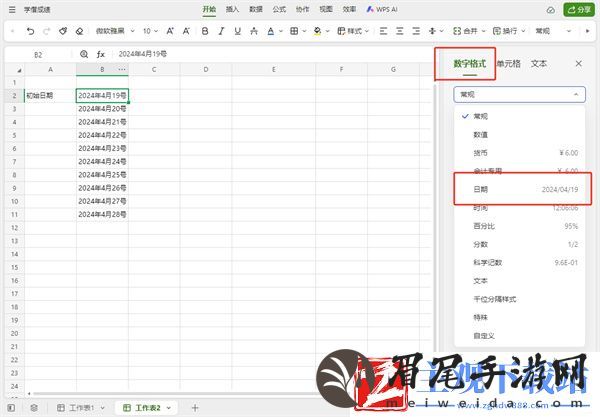
Task: Click the name box showing B2
Action: (38, 55)
